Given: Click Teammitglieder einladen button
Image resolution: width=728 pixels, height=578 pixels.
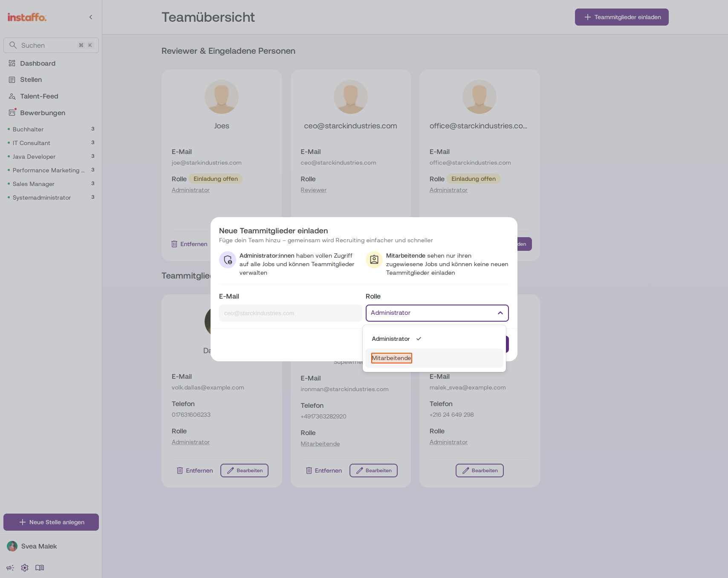Looking at the screenshot, I should pos(622,17).
